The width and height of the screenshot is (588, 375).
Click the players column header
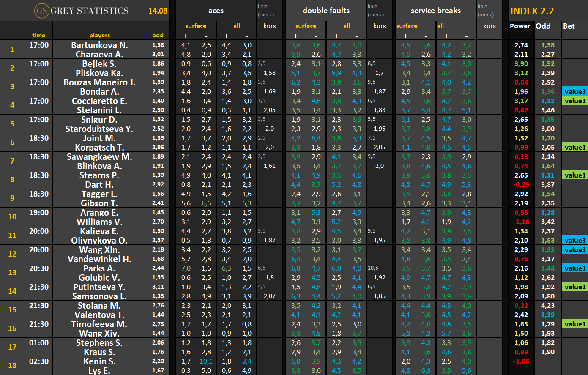[99, 35]
